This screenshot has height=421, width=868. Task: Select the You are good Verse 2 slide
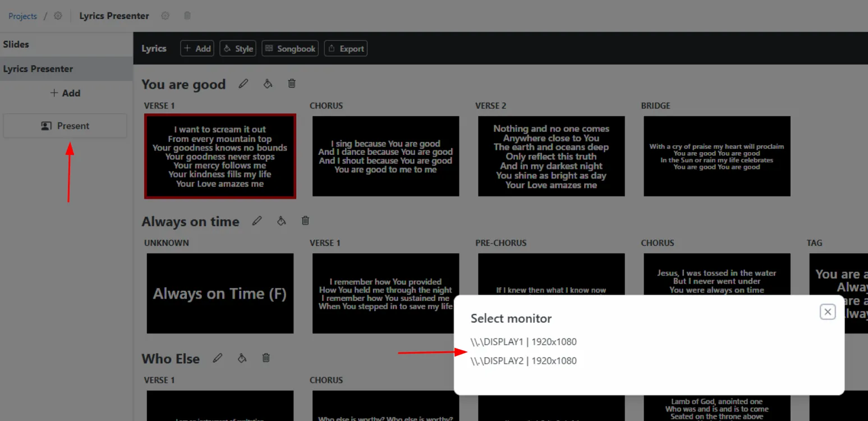tap(551, 156)
